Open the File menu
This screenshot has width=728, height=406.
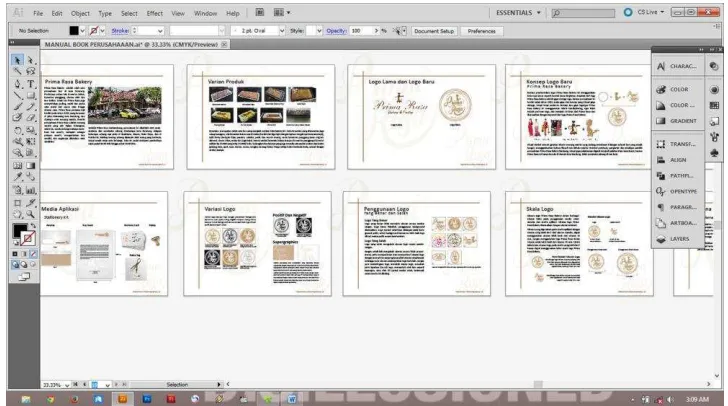point(38,13)
